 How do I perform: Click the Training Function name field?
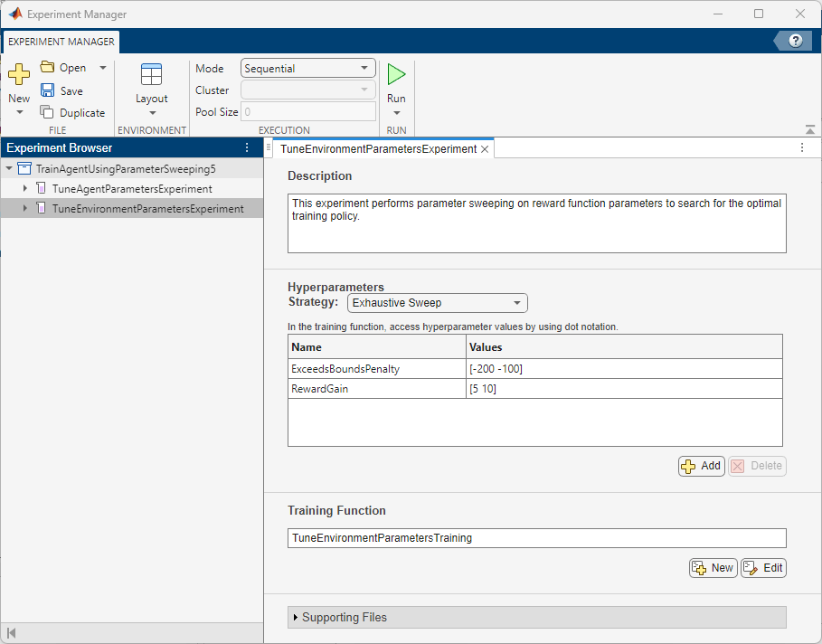(x=536, y=538)
